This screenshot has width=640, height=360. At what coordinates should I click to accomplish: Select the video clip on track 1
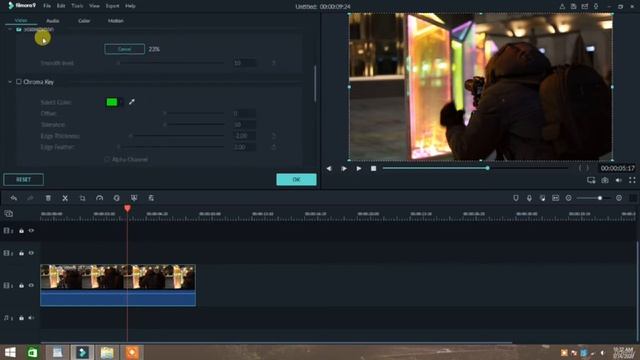pos(118,285)
